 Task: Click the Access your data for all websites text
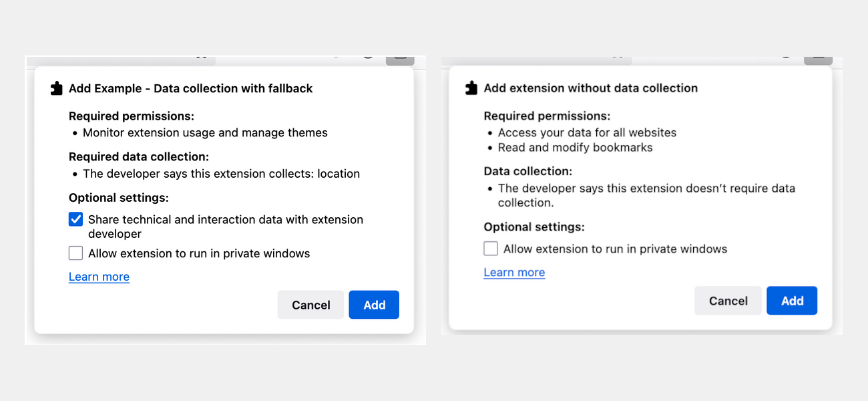coord(586,132)
